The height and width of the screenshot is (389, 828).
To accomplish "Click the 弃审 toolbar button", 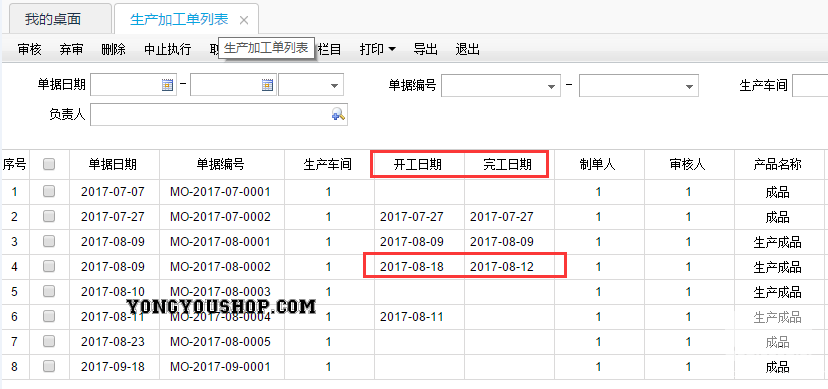I will pyautogui.click(x=71, y=50).
